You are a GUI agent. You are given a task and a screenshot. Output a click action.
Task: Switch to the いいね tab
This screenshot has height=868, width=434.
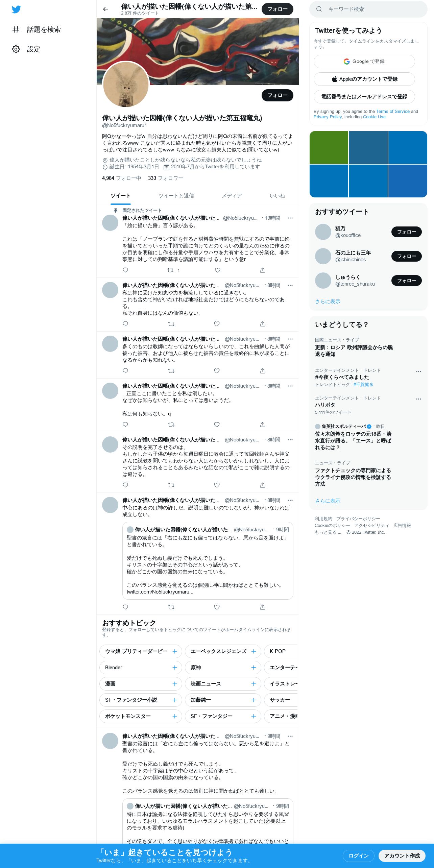tap(277, 196)
